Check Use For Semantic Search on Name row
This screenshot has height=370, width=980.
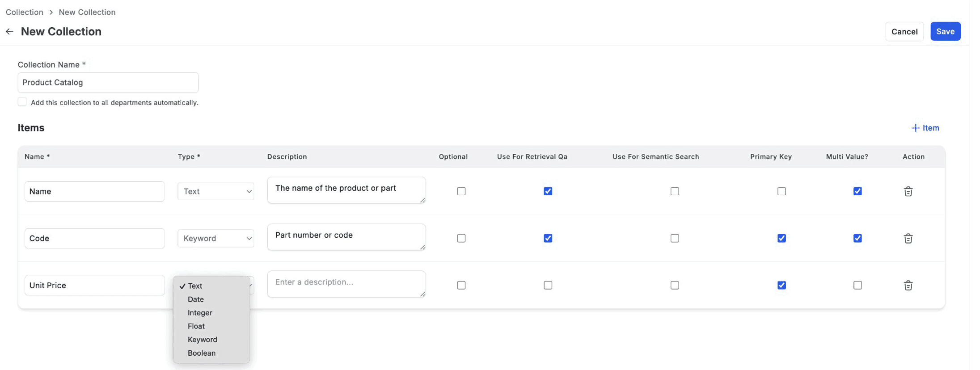point(674,191)
